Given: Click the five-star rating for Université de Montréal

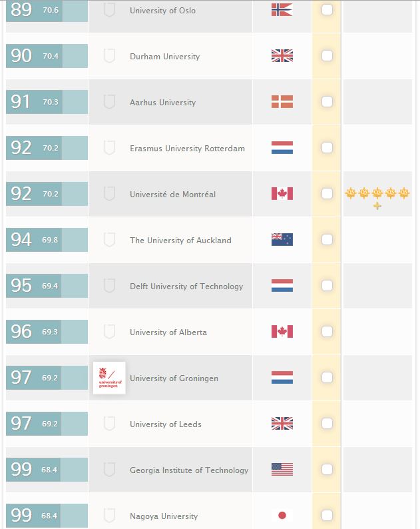Looking at the screenshot, I should pyautogui.click(x=377, y=195).
